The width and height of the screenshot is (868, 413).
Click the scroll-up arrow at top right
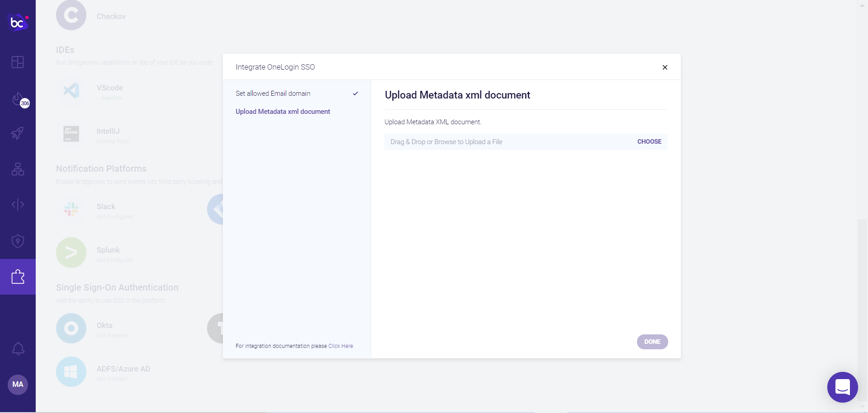coord(862,5)
